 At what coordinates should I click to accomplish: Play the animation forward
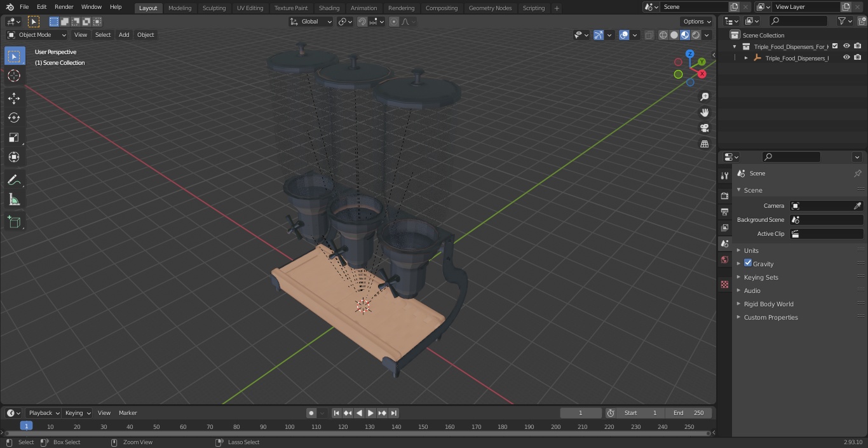(370, 413)
